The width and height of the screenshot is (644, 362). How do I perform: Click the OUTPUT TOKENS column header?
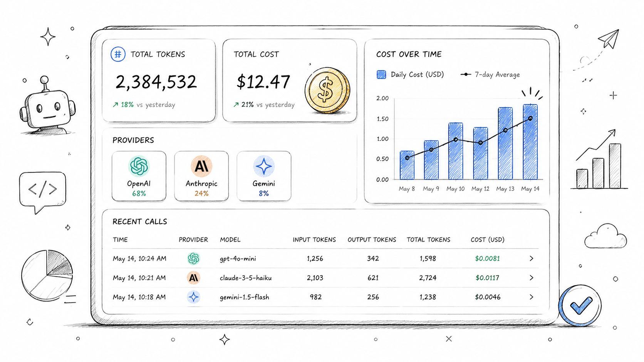(x=372, y=240)
